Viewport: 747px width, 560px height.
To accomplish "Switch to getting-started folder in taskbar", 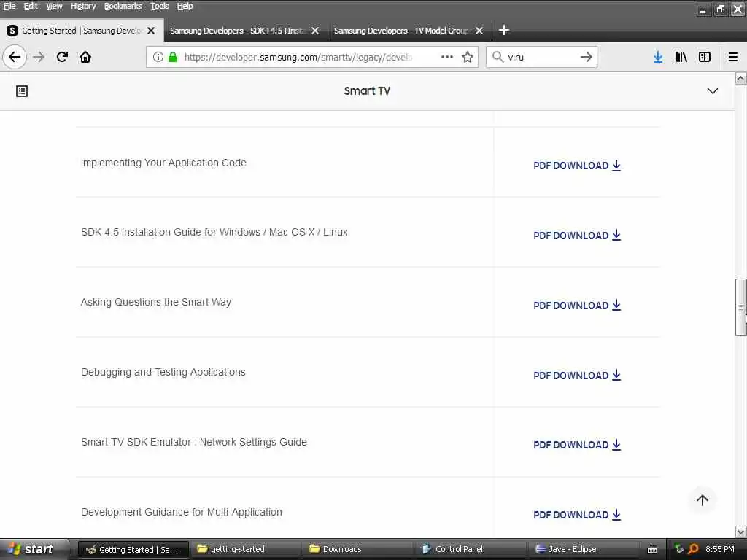I will (x=247, y=549).
